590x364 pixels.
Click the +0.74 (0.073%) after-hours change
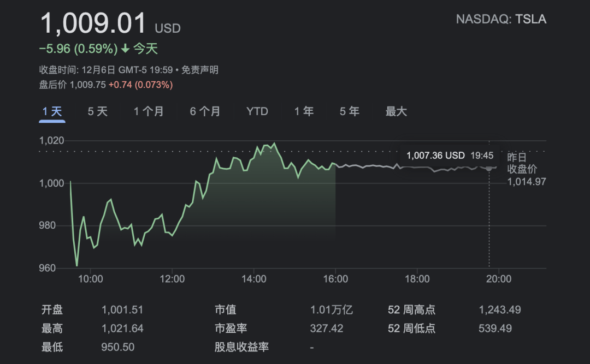(x=141, y=85)
